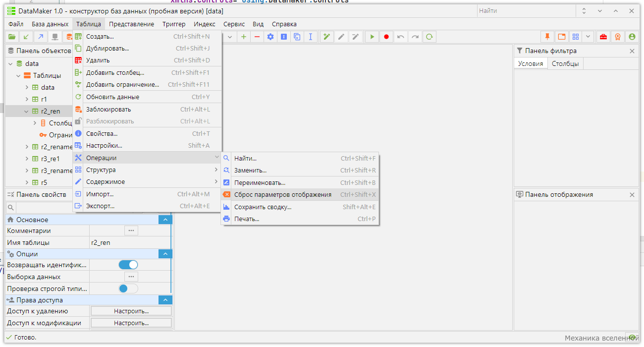The image size is (644, 347).
Task: Open the Структура submenu
Action: click(147, 170)
